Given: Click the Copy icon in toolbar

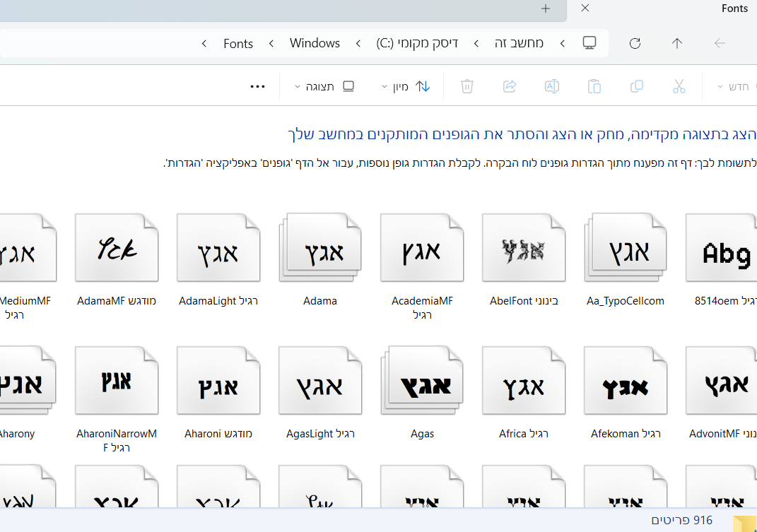Looking at the screenshot, I should pyautogui.click(x=637, y=86).
